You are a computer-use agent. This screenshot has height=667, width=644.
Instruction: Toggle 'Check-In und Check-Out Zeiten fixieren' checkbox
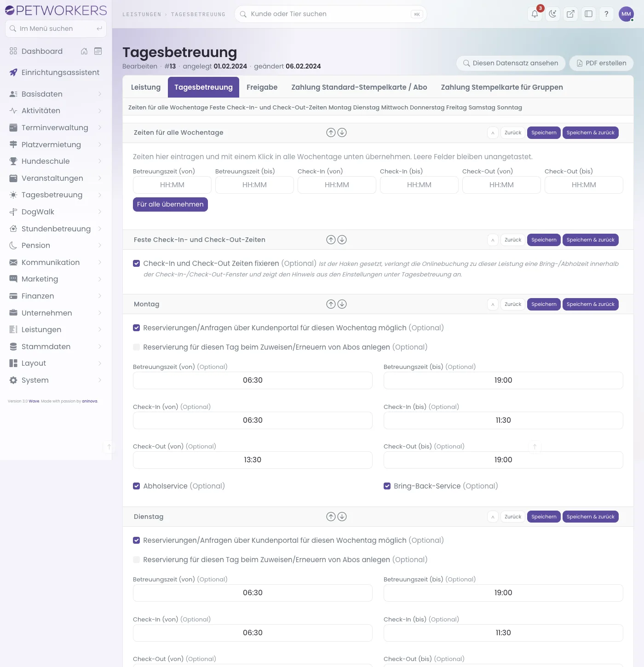[x=136, y=264]
